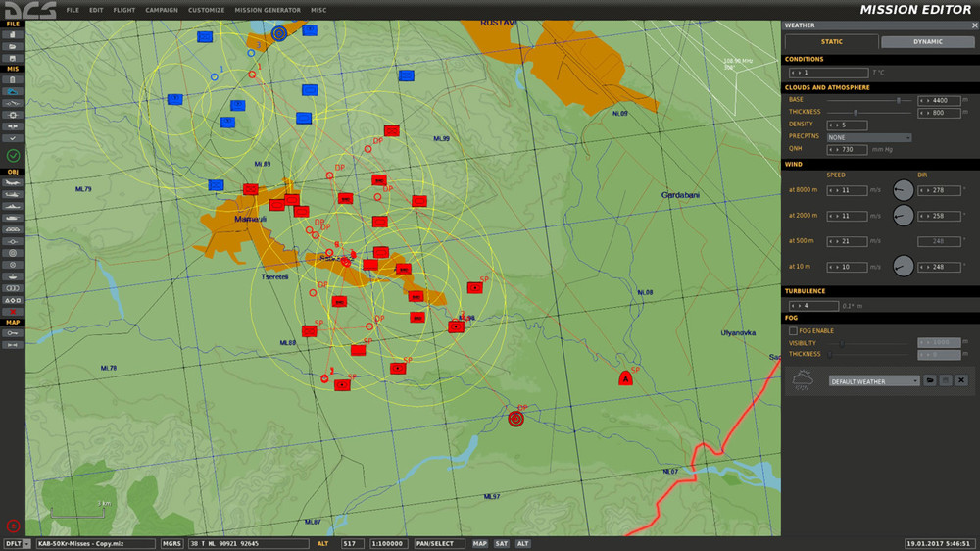Click the TURBULENCE field showing 4
This screenshot has width=980, height=551.
813,306
